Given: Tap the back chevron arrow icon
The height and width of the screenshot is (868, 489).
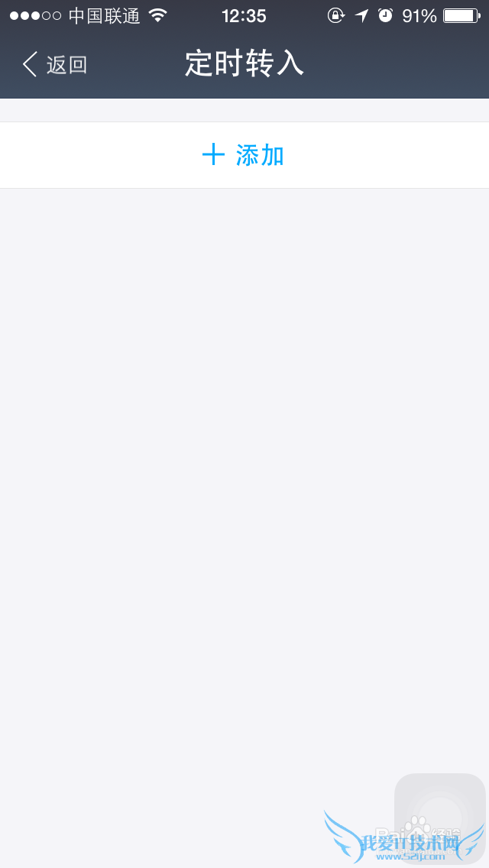Looking at the screenshot, I should pyautogui.click(x=30, y=65).
